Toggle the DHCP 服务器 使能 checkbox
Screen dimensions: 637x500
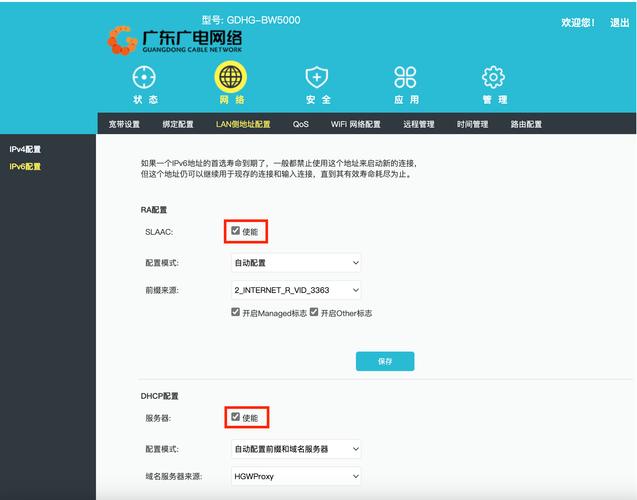click(235, 417)
